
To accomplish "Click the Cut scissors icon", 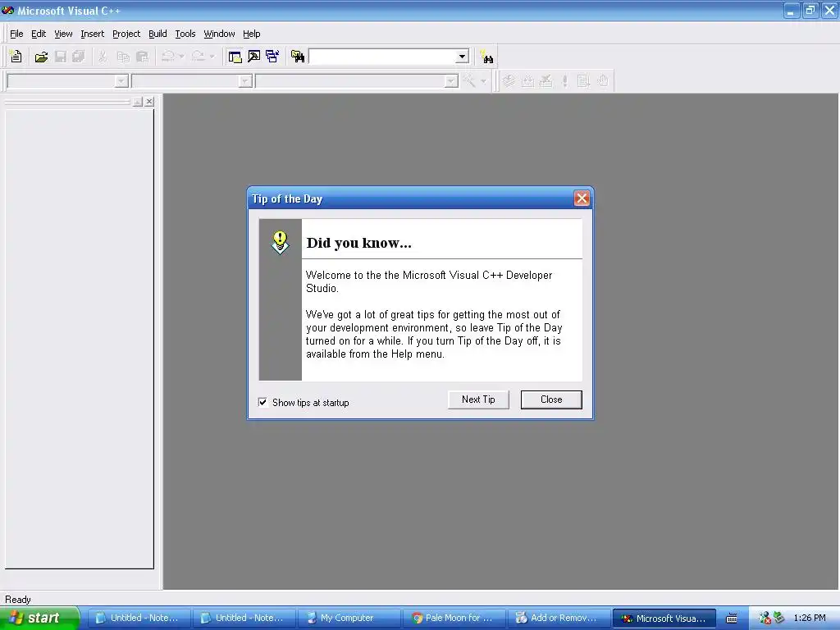I will [103, 57].
